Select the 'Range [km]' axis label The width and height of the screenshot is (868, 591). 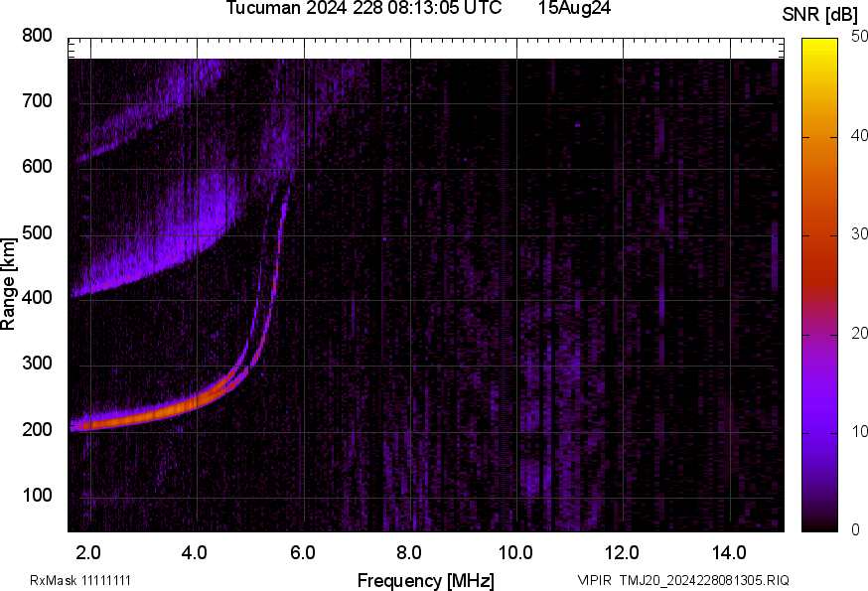tap(8, 285)
